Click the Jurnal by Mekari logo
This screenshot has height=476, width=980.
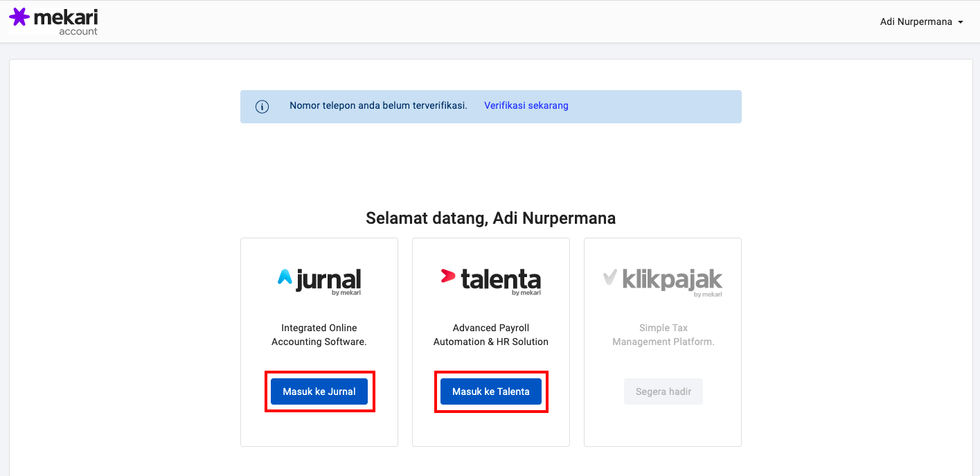319,281
